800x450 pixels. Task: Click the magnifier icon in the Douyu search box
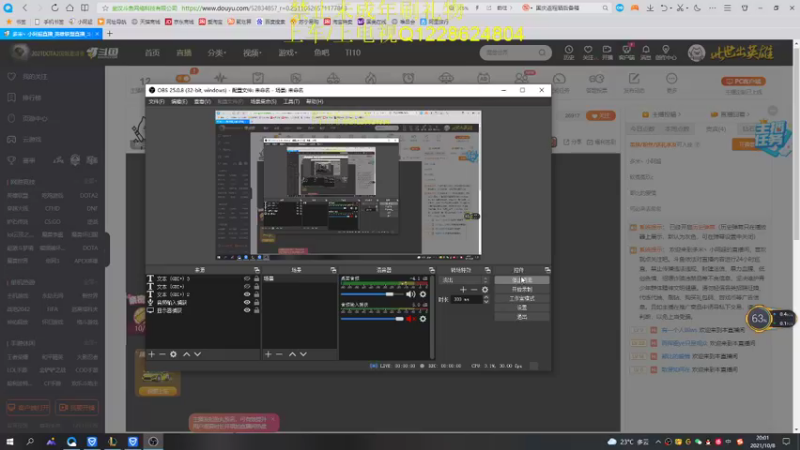point(542,53)
